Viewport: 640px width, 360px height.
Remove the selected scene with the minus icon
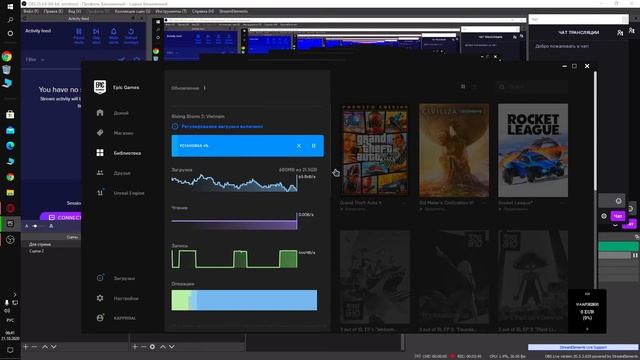[x=35, y=347]
